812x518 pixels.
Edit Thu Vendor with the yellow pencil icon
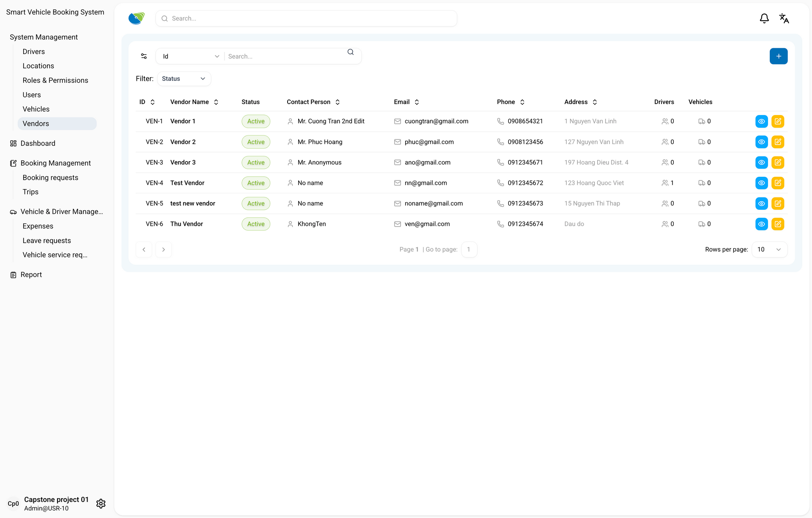pos(777,224)
